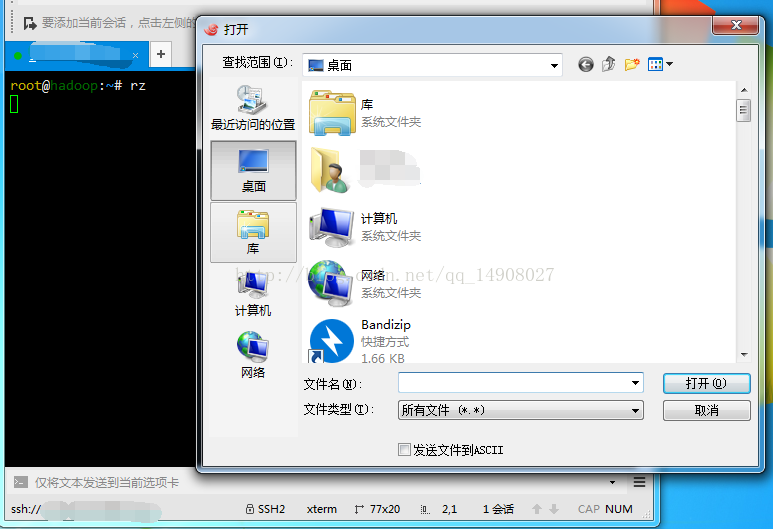Click the status bar down arrow icon
Viewport: 773px width, 529px height.
tap(554, 509)
